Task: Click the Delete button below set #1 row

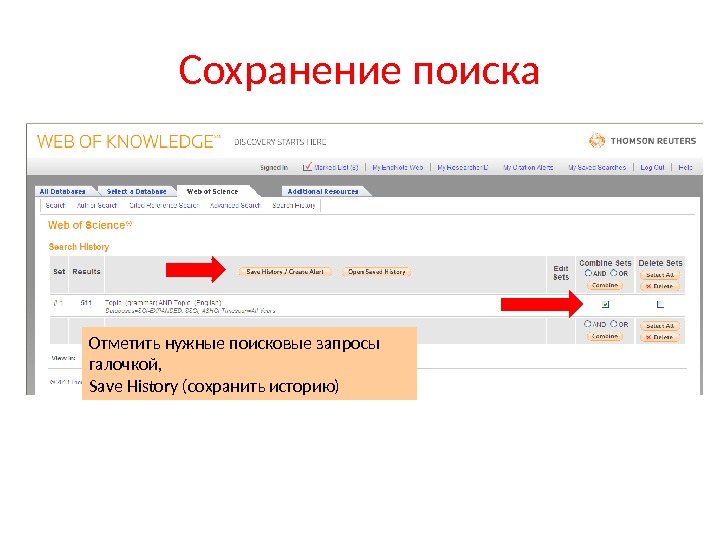Action: 660,337
